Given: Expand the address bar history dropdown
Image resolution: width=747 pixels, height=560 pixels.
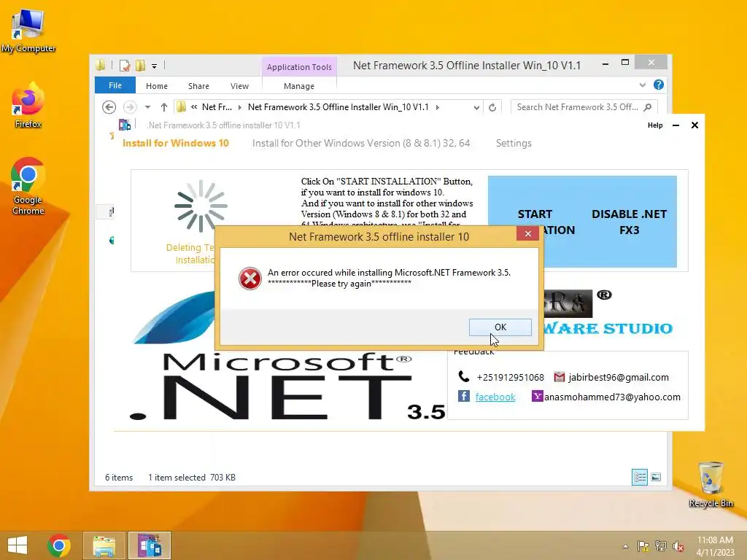Looking at the screenshot, I should click(x=476, y=108).
